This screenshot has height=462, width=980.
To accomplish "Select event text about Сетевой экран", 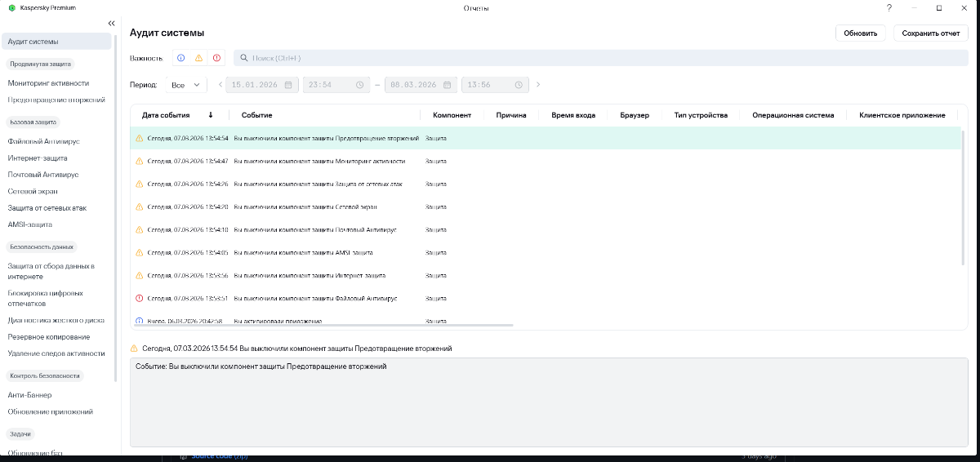I will 305,207.
